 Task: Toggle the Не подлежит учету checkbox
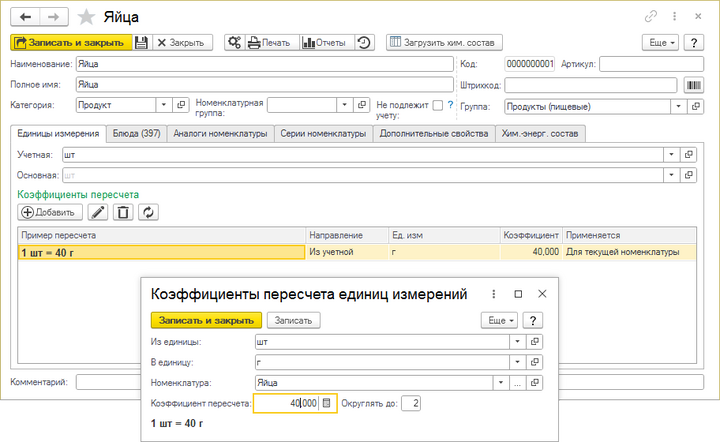point(438,106)
